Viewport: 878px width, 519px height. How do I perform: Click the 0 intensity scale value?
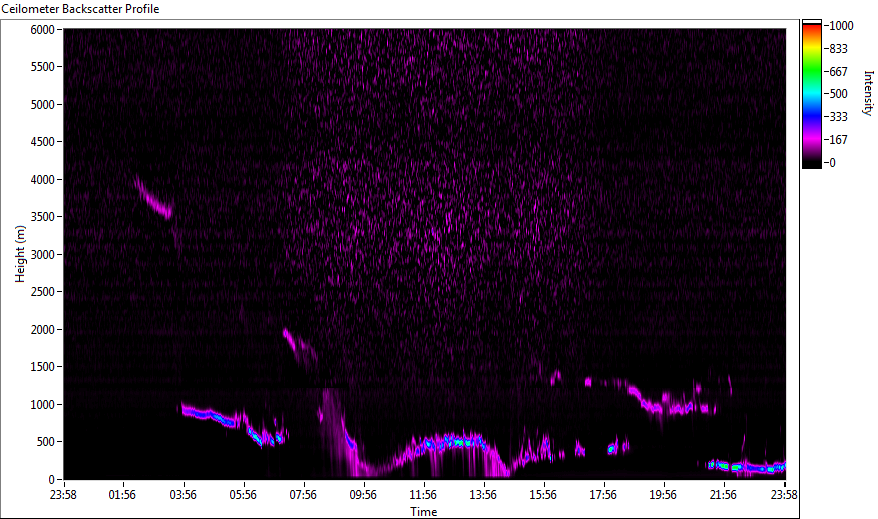(x=832, y=163)
